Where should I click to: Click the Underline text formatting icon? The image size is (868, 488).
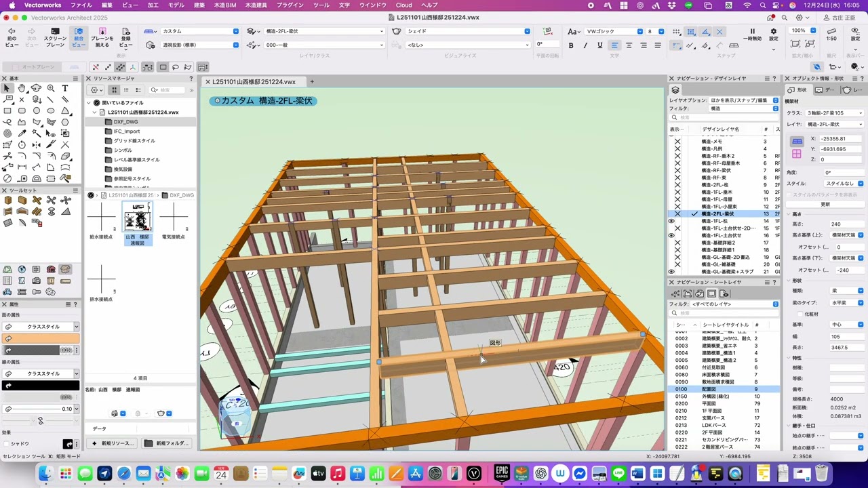tap(599, 45)
